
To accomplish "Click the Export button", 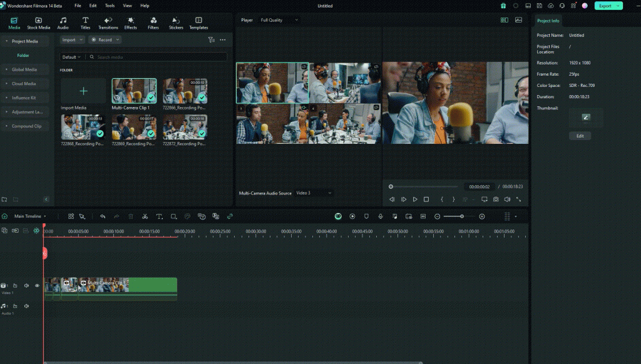I will tap(605, 6).
